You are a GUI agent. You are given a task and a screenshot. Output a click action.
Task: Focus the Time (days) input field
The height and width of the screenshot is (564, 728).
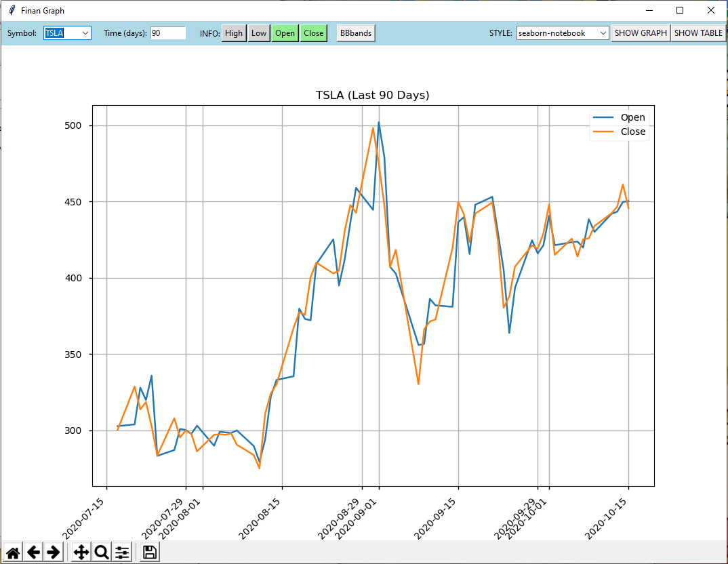(x=168, y=33)
